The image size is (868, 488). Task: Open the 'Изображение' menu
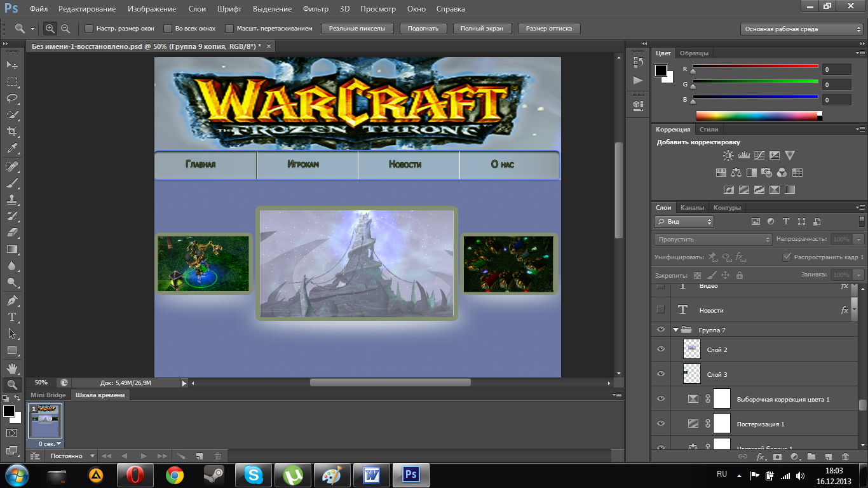pyautogui.click(x=152, y=9)
